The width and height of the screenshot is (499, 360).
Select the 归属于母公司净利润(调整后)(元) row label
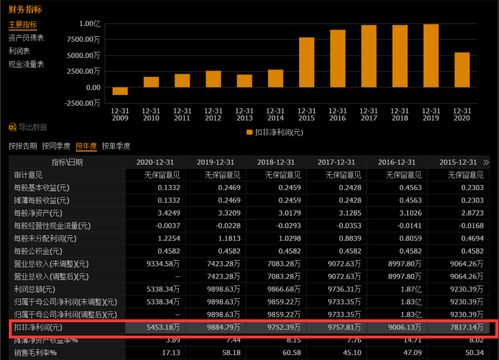66,315
